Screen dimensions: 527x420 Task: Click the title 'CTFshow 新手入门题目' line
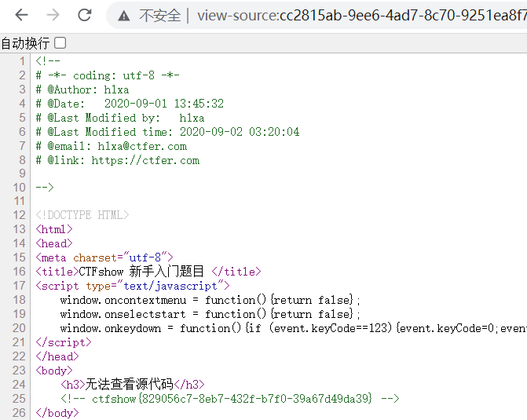[x=148, y=271]
